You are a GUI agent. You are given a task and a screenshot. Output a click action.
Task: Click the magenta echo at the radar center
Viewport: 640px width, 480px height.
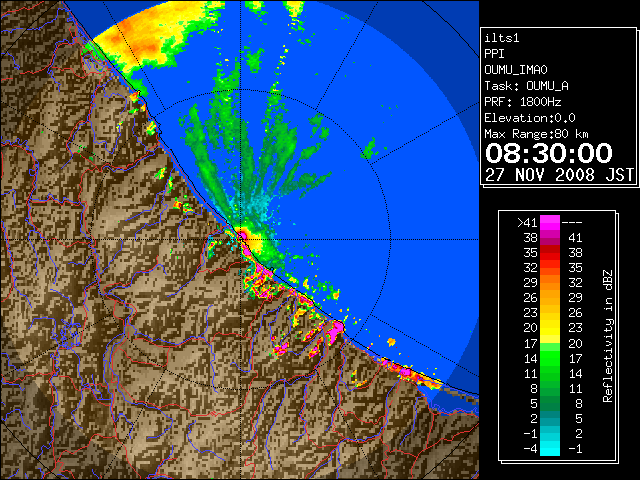tap(242, 235)
